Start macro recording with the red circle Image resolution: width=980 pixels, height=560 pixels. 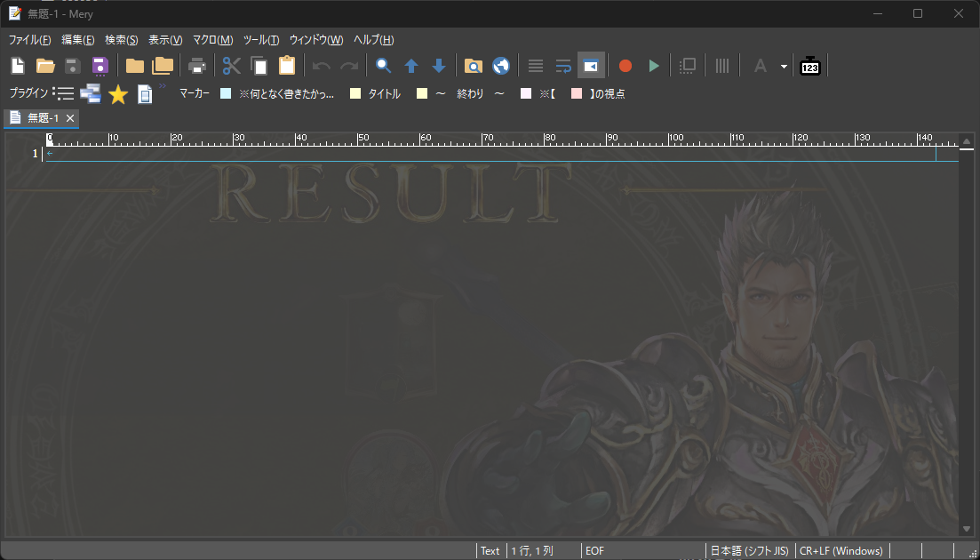tap(625, 66)
